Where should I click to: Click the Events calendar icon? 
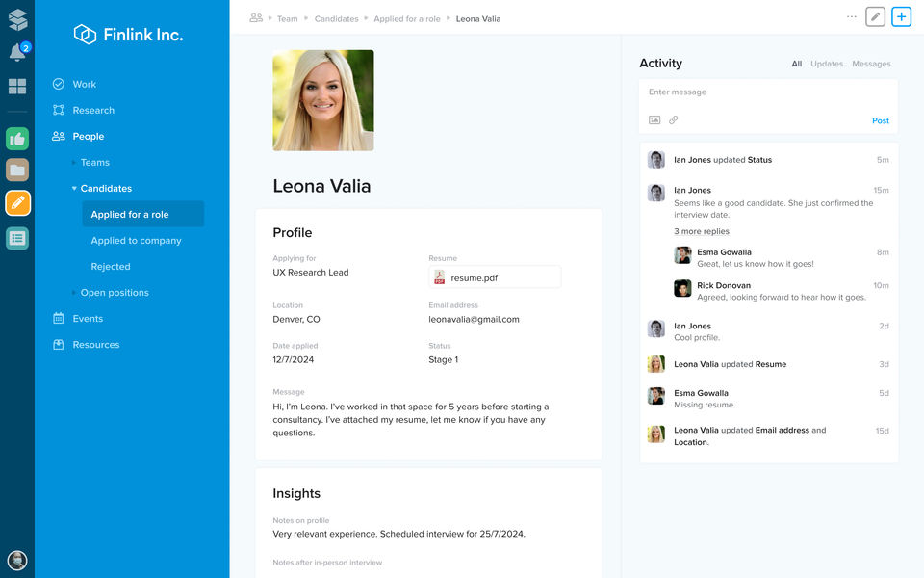(59, 319)
